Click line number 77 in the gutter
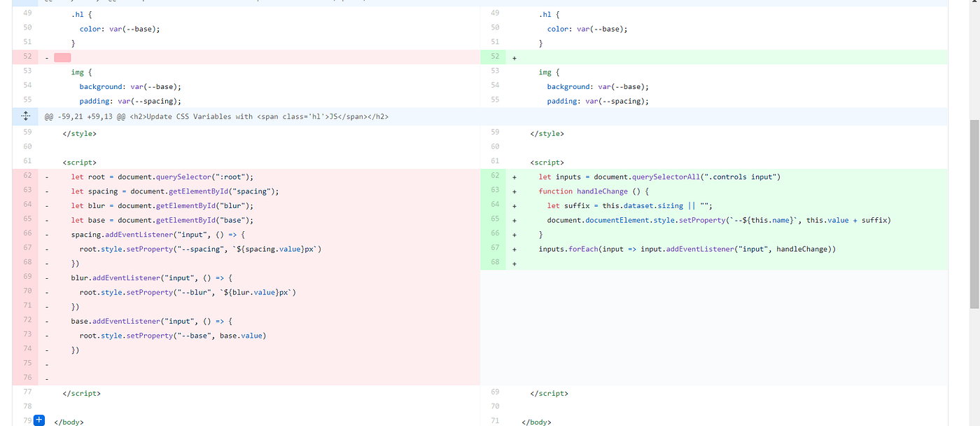The width and height of the screenshot is (980, 426). [x=27, y=392]
